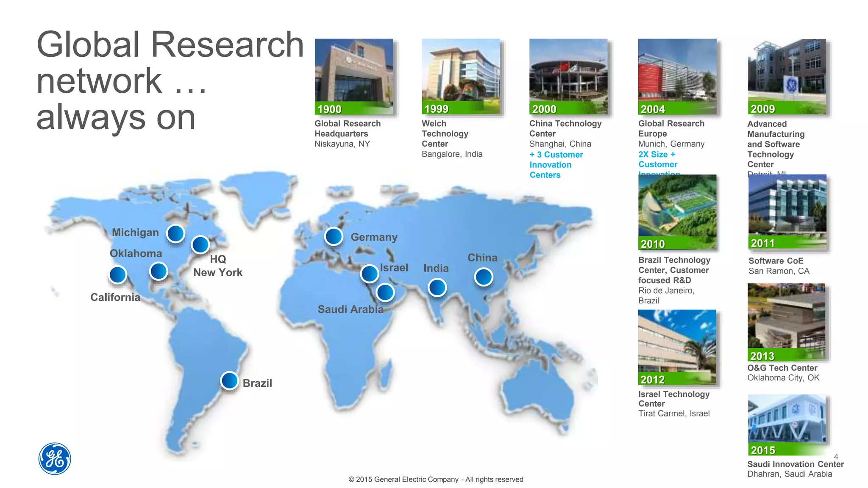
Task: Click the 'Saudi Innovation Center' caption heading
Action: [x=796, y=464]
